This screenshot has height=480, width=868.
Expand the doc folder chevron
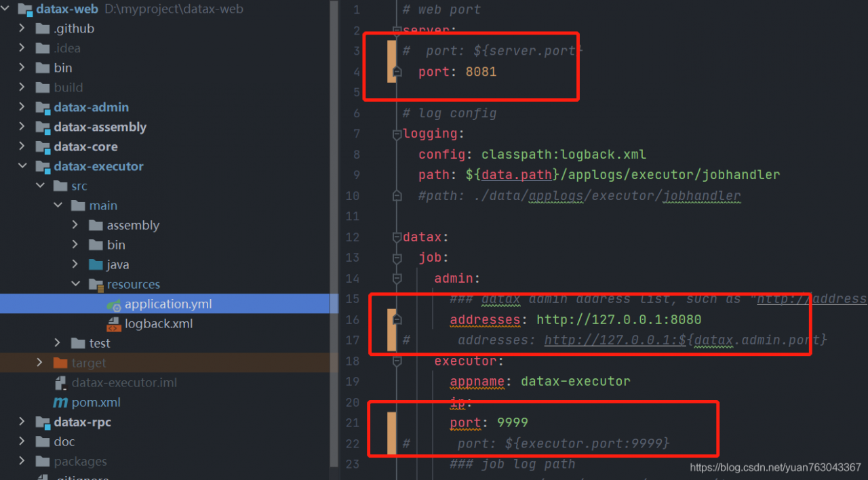point(22,441)
